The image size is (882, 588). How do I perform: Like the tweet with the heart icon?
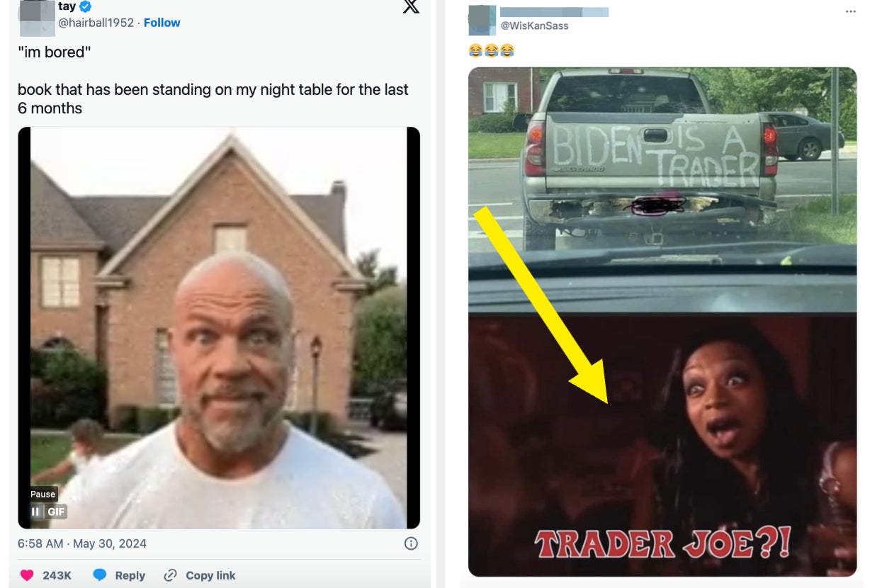(x=27, y=575)
